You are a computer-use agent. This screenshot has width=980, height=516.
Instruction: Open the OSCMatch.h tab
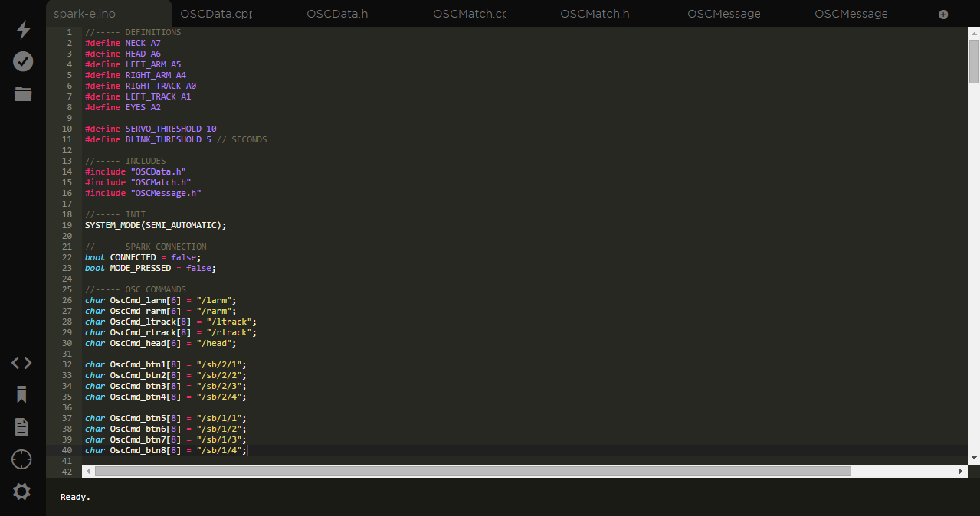pos(595,14)
